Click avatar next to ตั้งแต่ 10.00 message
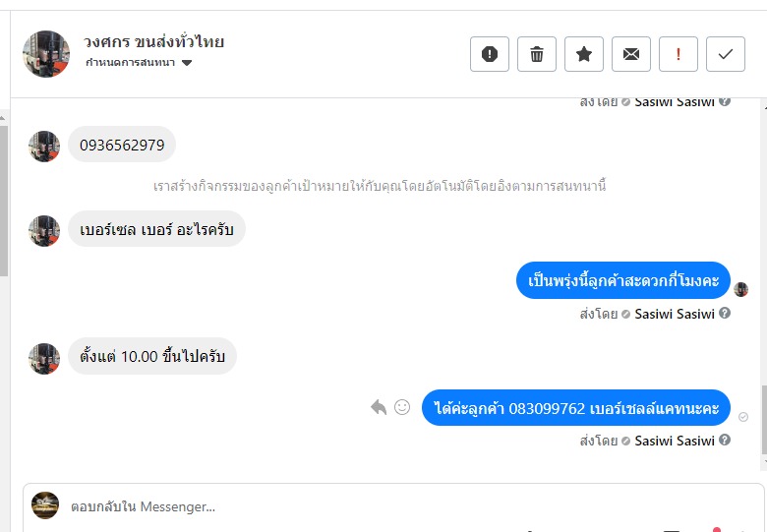 (x=44, y=358)
